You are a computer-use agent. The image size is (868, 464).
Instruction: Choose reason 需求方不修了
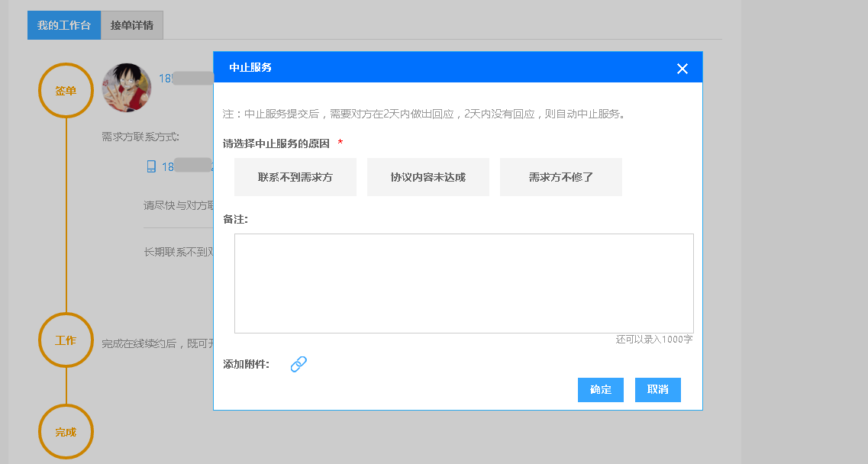click(x=561, y=177)
